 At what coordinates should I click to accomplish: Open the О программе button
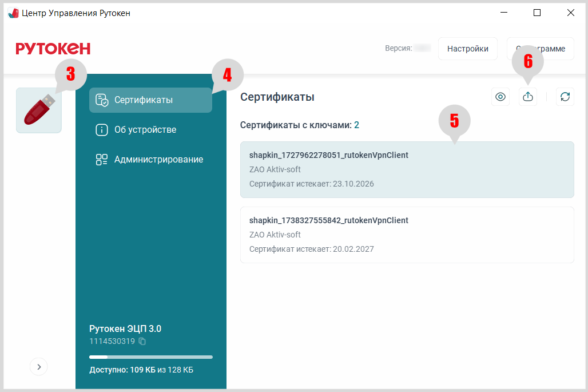click(x=541, y=49)
